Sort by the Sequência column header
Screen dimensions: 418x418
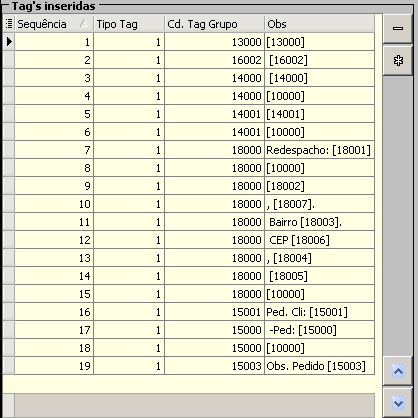click(54, 24)
